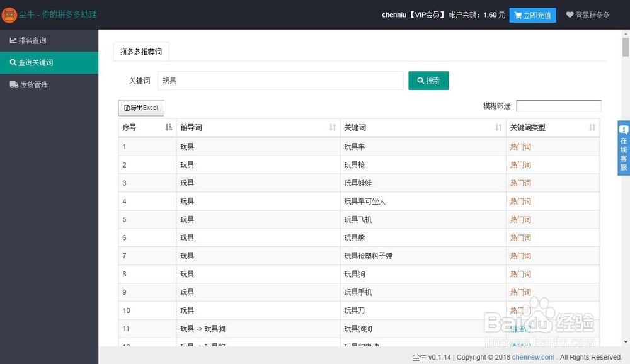The width and height of the screenshot is (630, 364).
Task: Click the truck icon next to 发货管理
Action: (x=14, y=85)
